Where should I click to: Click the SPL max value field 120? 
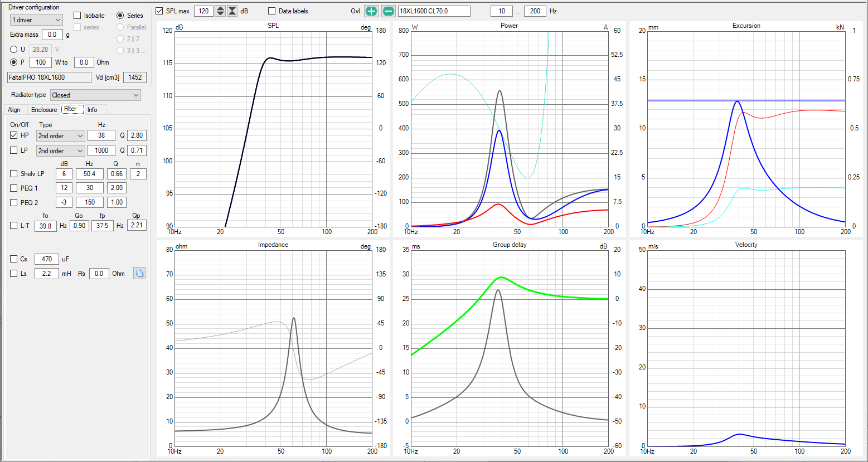203,11
